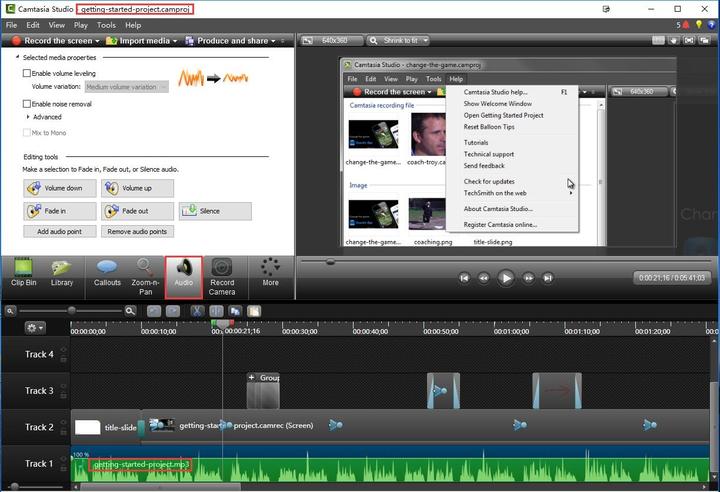Click Add audio point button
720x492 pixels.
pyautogui.click(x=60, y=231)
